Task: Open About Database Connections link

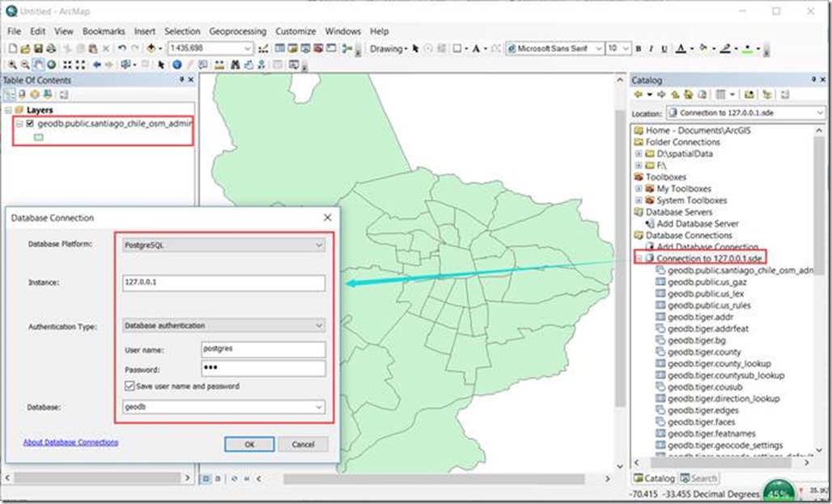Action: 70,442
